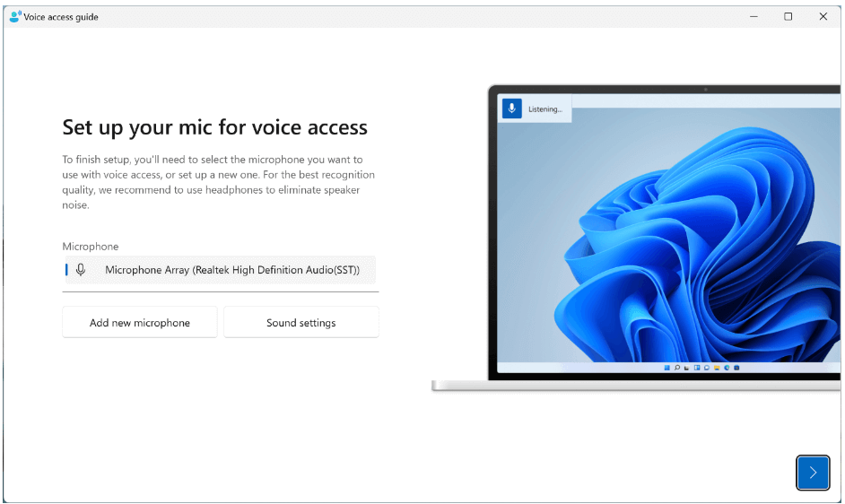
Task: Click the Windows wallpaper laptop illustration
Action: click(x=637, y=238)
